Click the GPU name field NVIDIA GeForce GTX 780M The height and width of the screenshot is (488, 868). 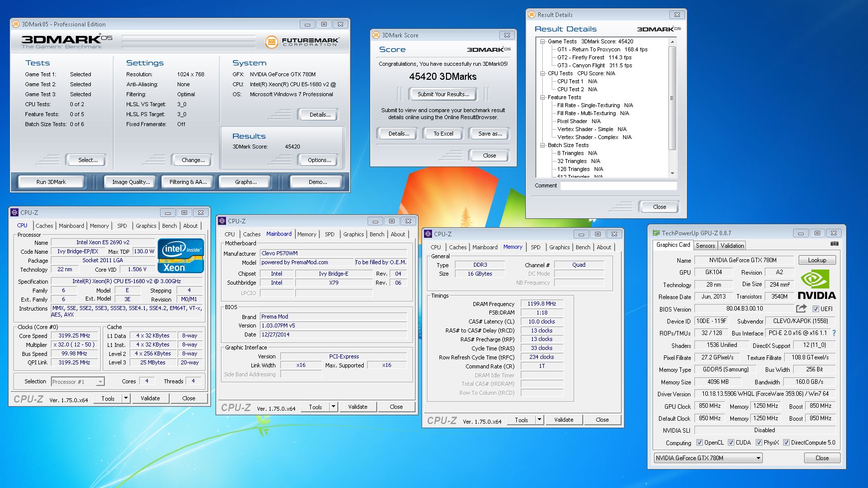(x=743, y=260)
